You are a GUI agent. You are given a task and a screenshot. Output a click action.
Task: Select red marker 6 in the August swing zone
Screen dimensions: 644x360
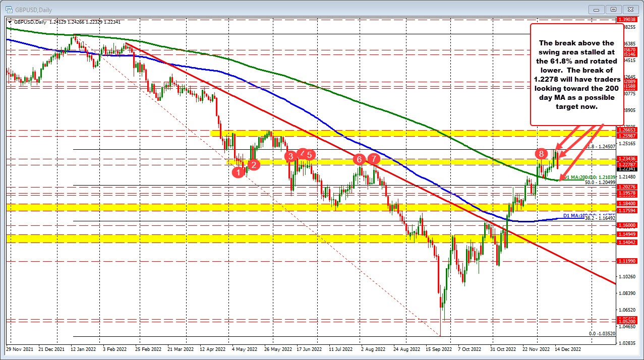point(359,159)
